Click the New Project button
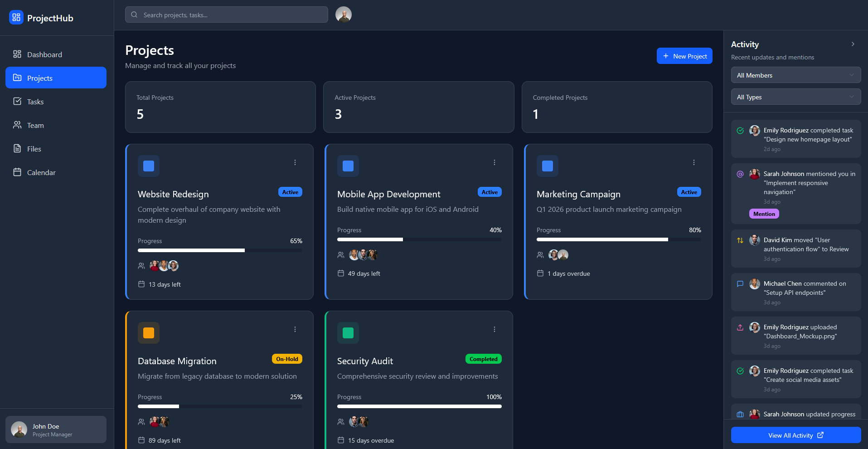This screenshot has height=449, width=868. click(x=684, y=56)
